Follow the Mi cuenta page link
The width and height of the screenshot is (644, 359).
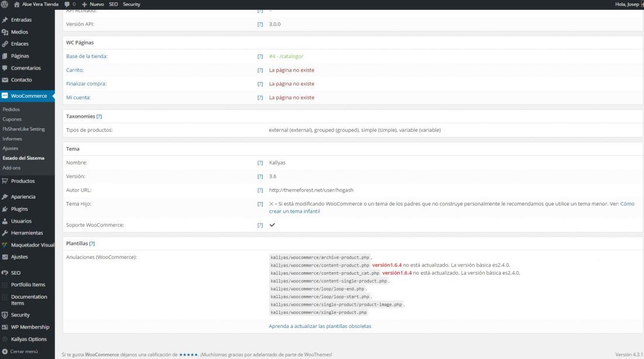coord(78,98)
